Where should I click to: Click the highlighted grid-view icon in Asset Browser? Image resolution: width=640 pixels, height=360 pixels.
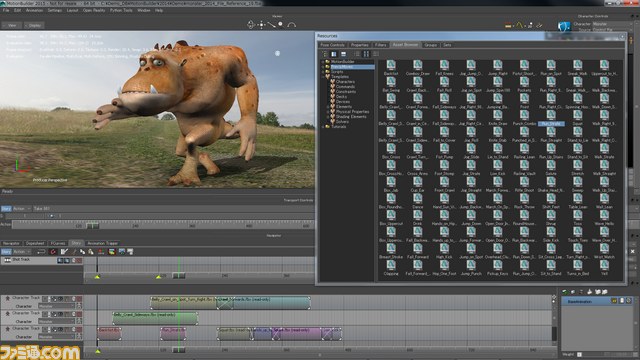click(366, 54)
